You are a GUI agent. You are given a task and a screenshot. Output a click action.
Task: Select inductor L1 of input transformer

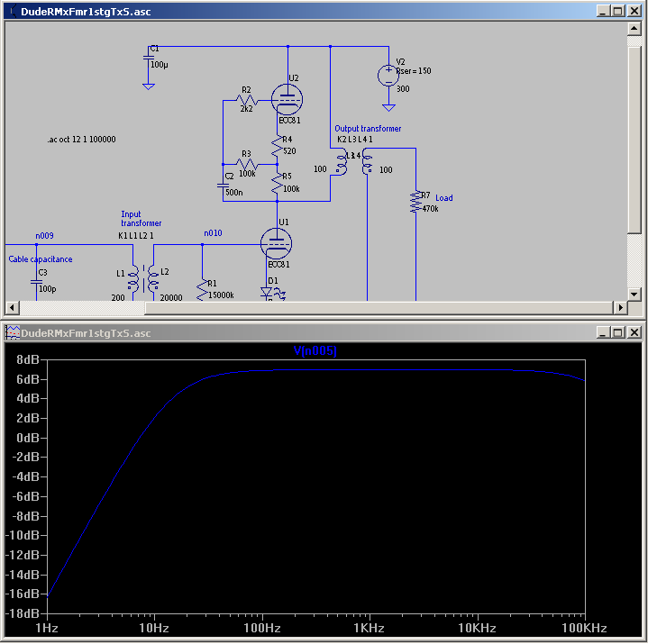click(x=133, y=279)
